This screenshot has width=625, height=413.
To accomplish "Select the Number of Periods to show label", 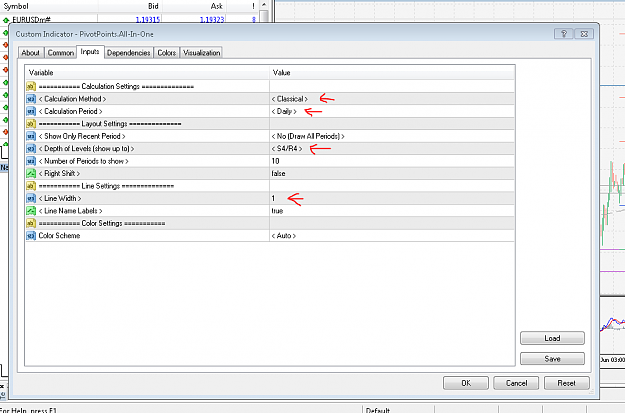I will [x=84, y=161].
